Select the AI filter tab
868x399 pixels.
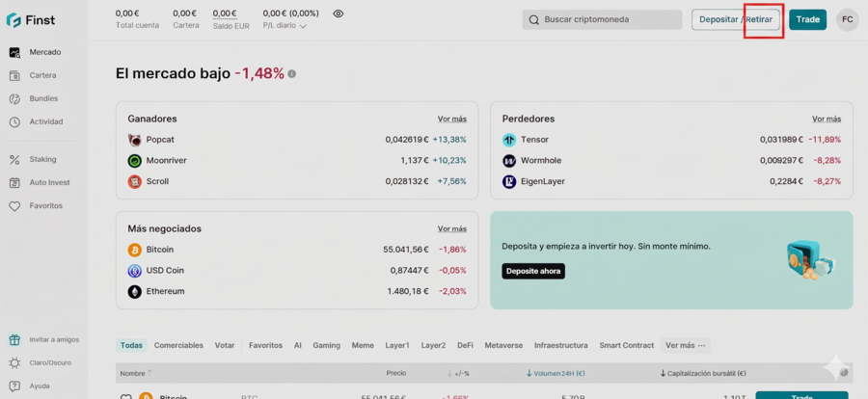pos(298,345)
